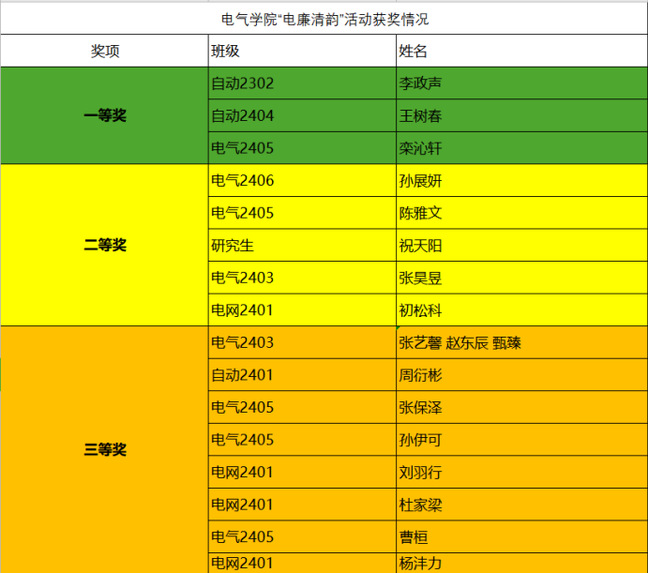This screenshot has width=648, height=573.
Task: Click the 奖项 header cell
Action: [x=104, y=51]
